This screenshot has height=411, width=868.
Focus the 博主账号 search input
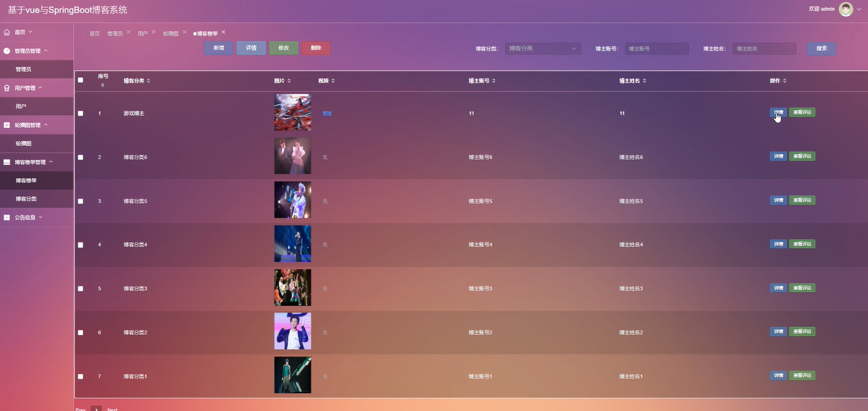[657, 48]
